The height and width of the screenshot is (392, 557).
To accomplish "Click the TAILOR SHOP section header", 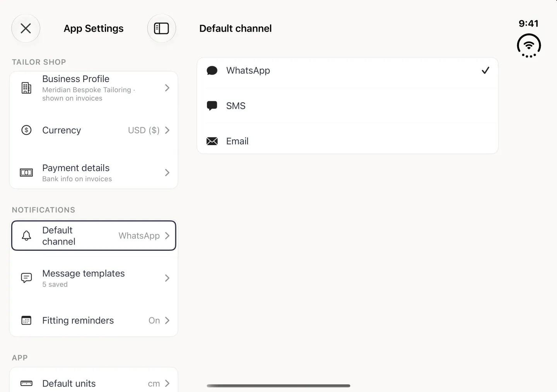I will tap(39, 62).
